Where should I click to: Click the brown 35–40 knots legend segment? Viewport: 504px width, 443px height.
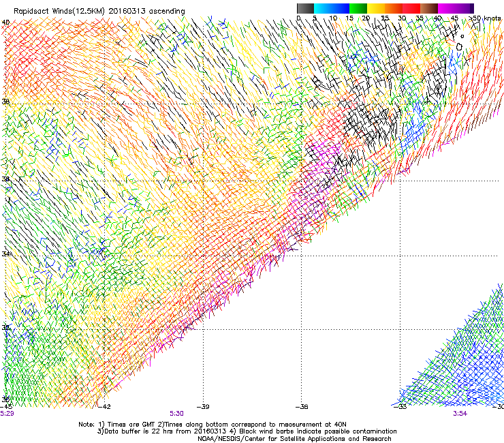coord(429,8)
